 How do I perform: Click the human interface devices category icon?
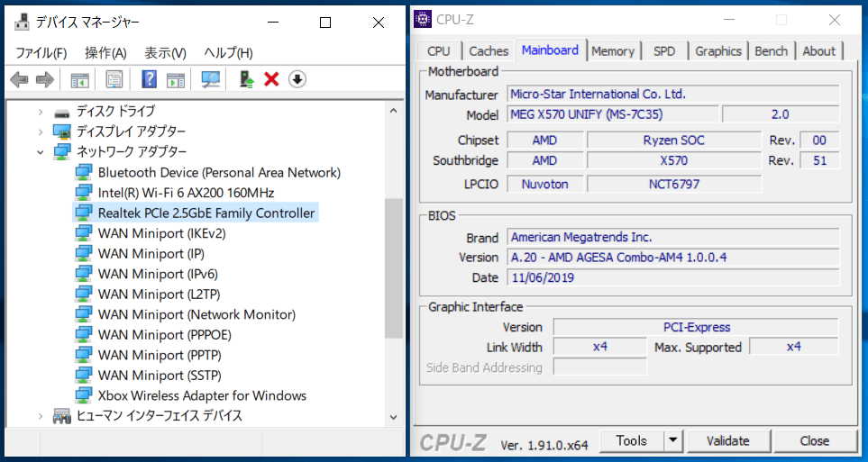(62, 416)
